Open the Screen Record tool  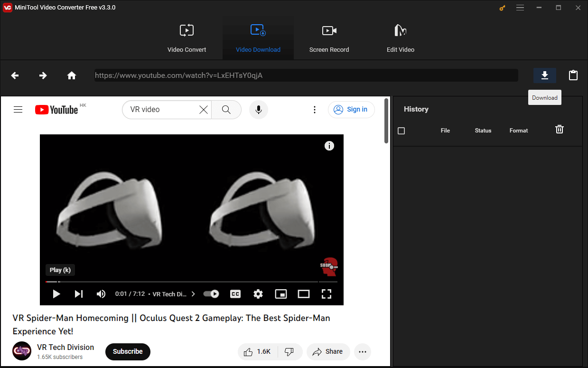click(329, 38)
